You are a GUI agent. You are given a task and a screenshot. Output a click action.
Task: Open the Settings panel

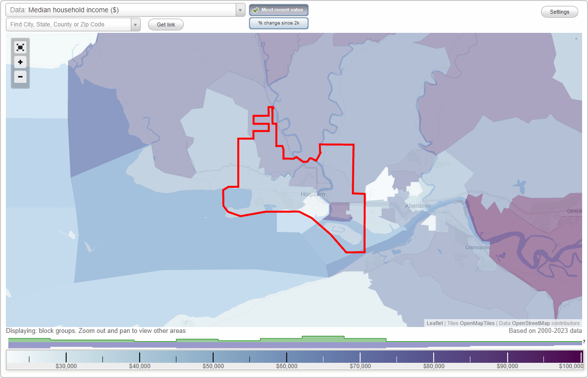559,11
